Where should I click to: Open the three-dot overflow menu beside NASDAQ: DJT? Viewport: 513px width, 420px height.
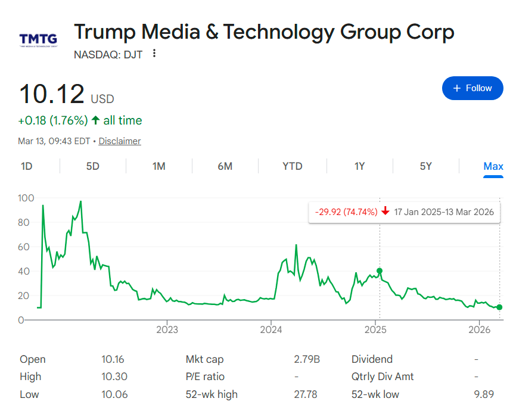(x=154, y=53)
